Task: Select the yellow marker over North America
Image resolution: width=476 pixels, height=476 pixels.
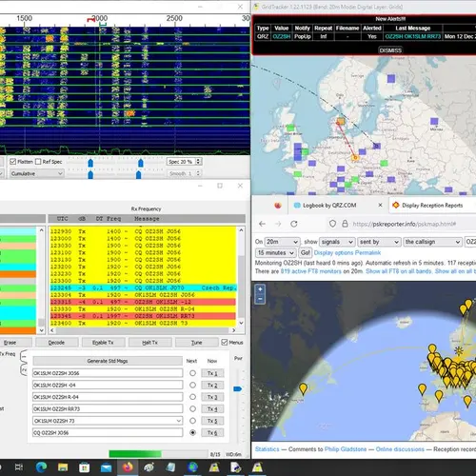Action: click(303, 388)
